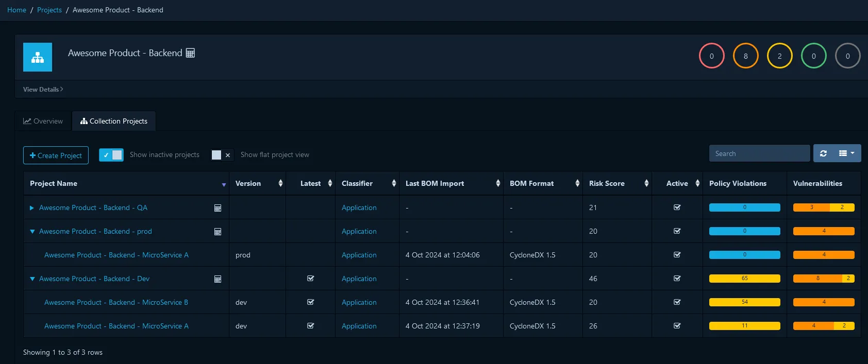Switch to the Overview tab

tap(43, 121)
